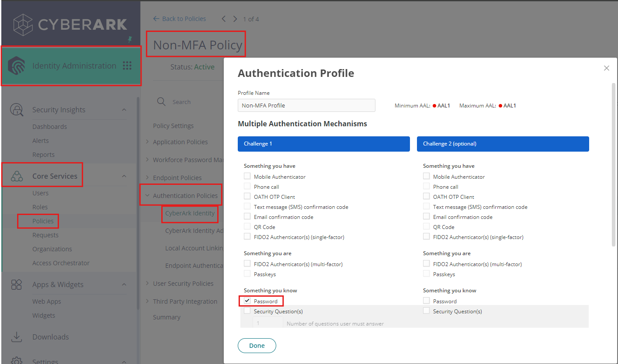Open the app switcher grid icon
This screenshot has width=618, height=364.
click(x=127, y=65)
